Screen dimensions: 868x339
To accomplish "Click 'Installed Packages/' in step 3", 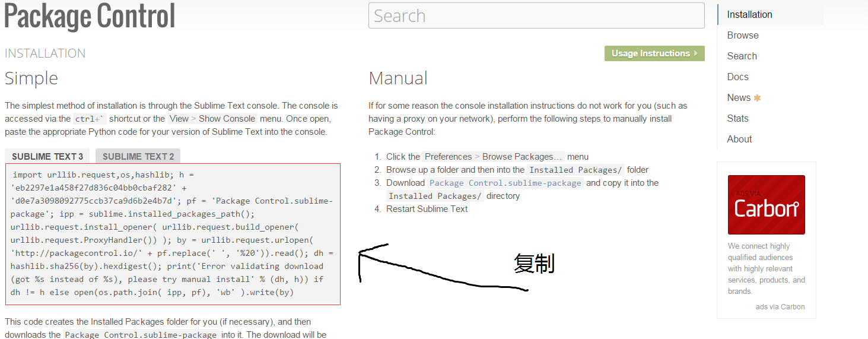I will point(435,196).
